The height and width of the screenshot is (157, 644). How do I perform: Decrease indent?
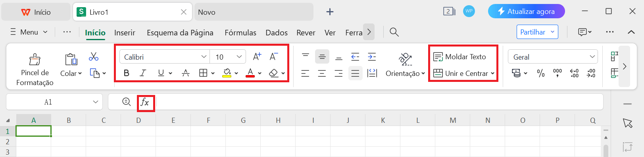[x=355, y=57]
